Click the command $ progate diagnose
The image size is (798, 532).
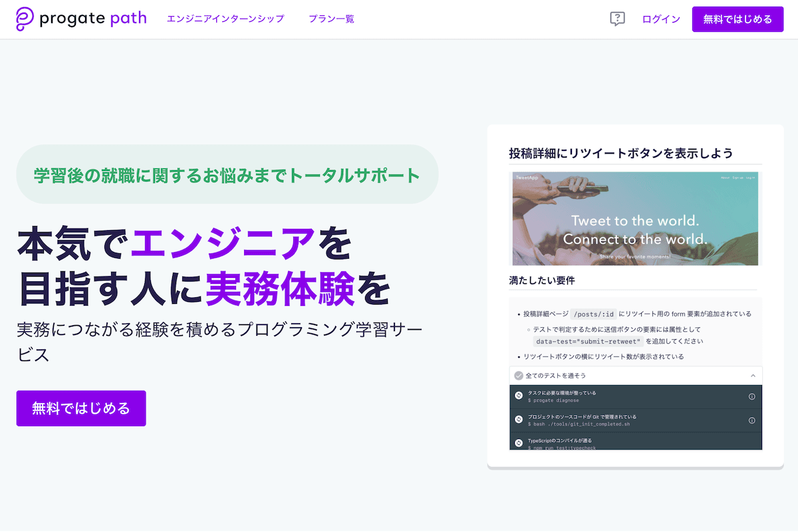click(x=553, y=400)
